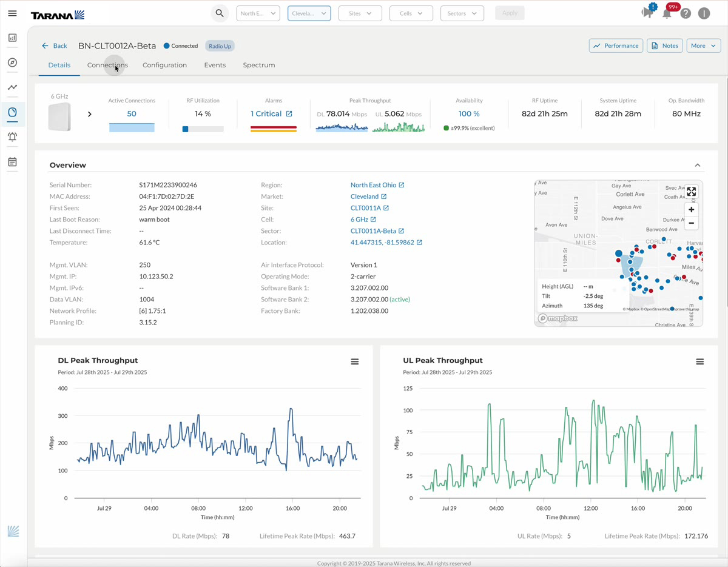Expand device details chevron beside radio image
The image size is (728, 567).
pos(90,114)
